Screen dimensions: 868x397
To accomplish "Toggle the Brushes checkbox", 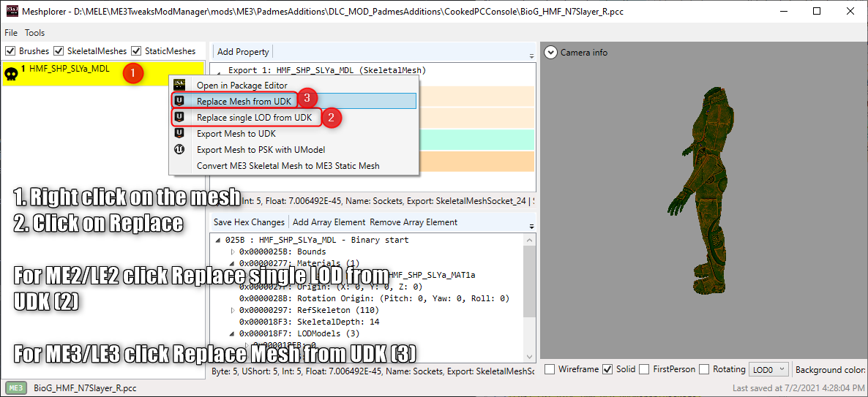I will pyautogui.click(x=10, y=51).
